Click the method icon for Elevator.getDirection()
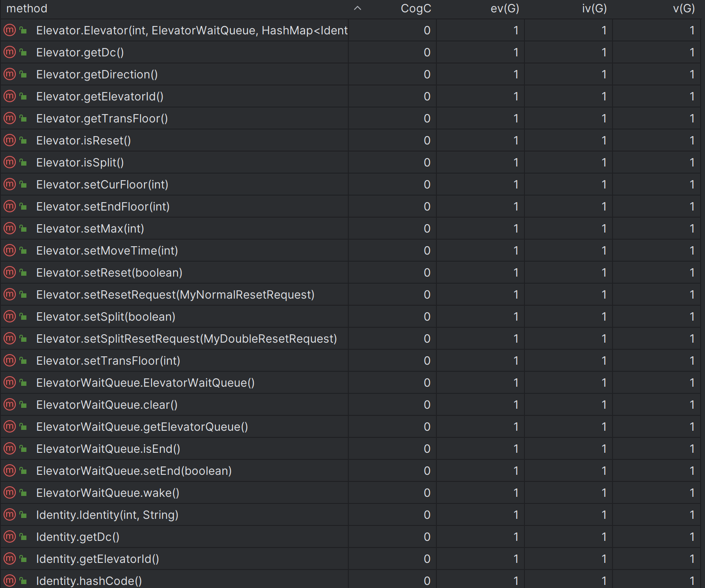The height and width of the screenshot is (588, 705). [10, 74]
